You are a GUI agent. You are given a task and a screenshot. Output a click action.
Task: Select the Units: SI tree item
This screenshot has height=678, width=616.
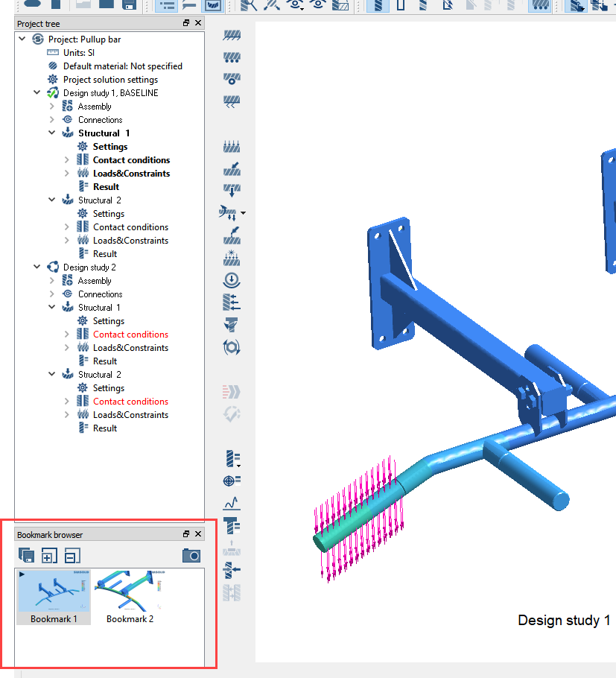(x=79, y=52)
